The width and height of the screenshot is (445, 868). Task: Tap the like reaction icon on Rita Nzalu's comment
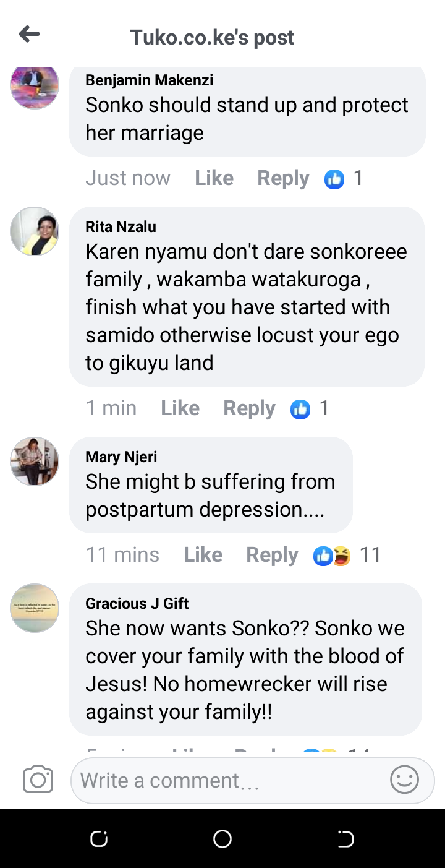tap(300, 409)
